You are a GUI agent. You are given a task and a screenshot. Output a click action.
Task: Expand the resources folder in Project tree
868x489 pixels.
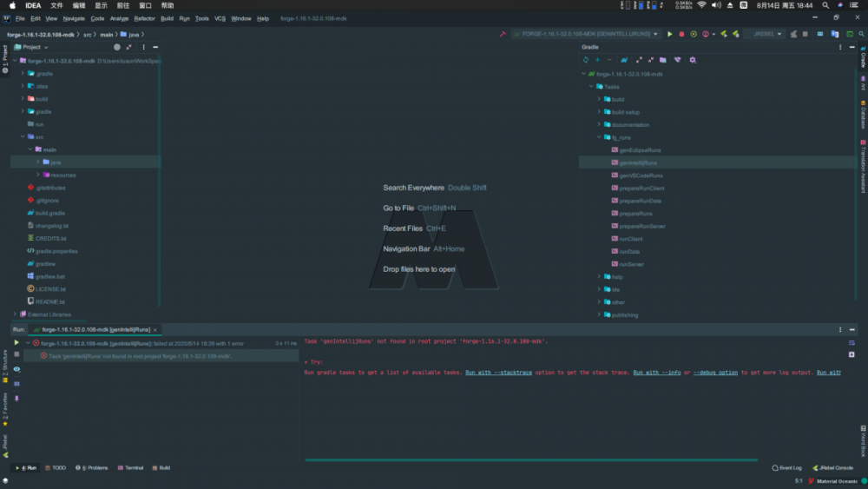[37, 175]
